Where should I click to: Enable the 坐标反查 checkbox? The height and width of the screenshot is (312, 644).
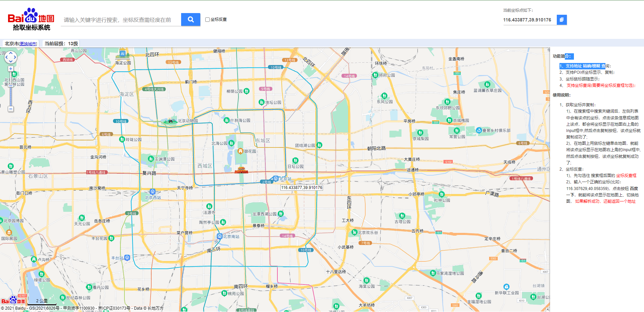coord(207,19)
